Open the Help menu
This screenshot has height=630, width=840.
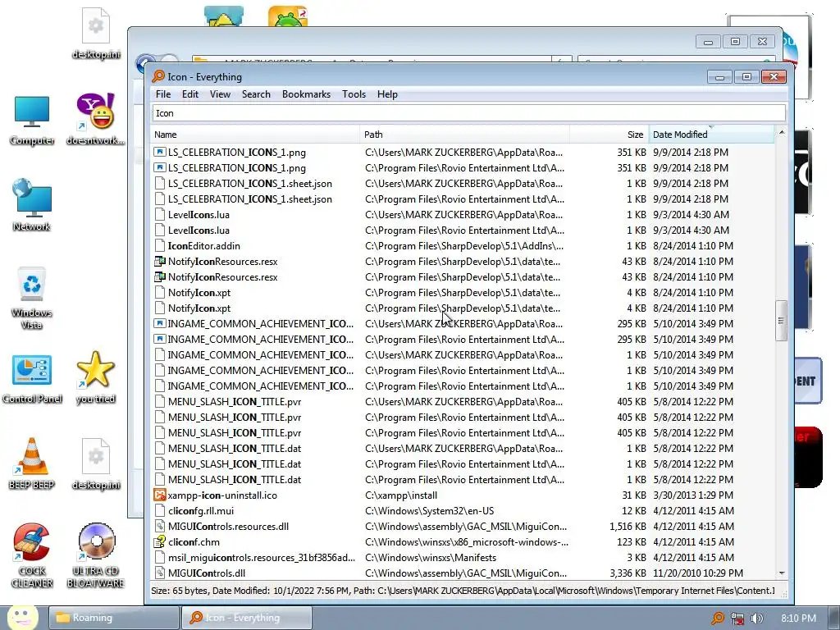[x=387, y=94]
